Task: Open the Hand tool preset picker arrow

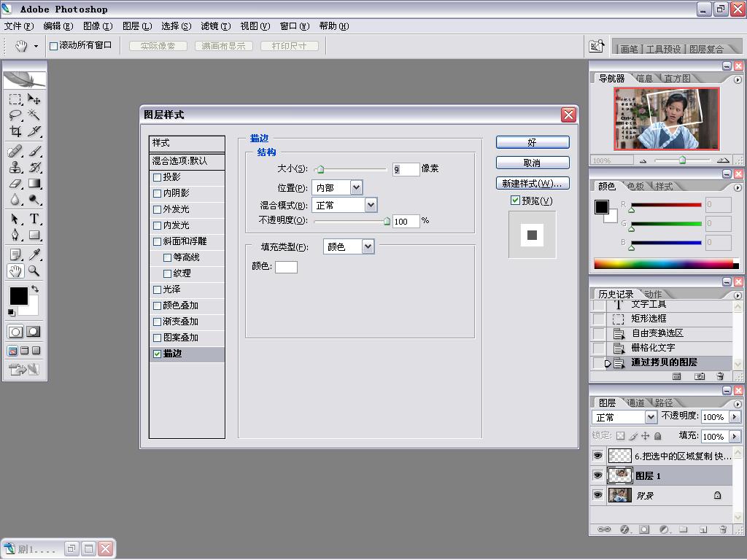Action: 36,46
